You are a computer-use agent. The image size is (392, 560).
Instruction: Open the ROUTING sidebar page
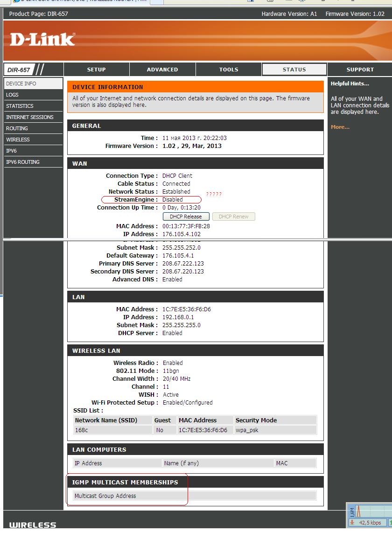coord(33,128)
